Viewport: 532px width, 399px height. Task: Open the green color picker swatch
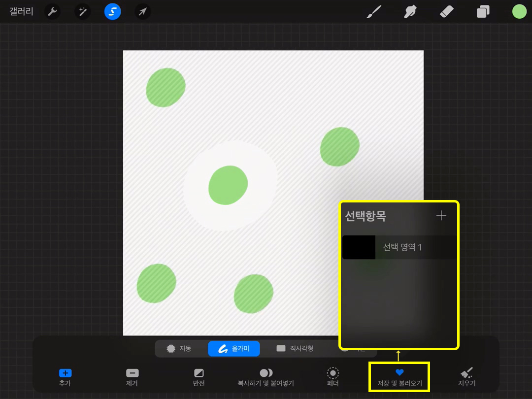coord(519,11)
